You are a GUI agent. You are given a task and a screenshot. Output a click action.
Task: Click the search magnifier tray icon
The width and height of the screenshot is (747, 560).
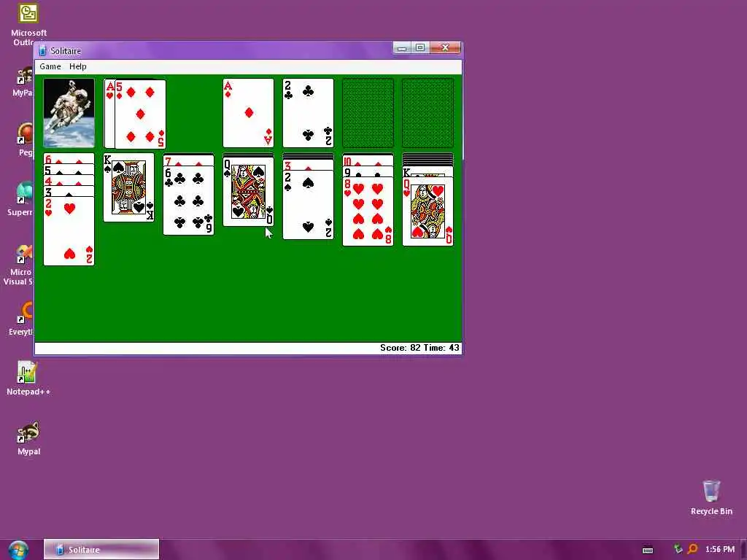tap(692, 549)
